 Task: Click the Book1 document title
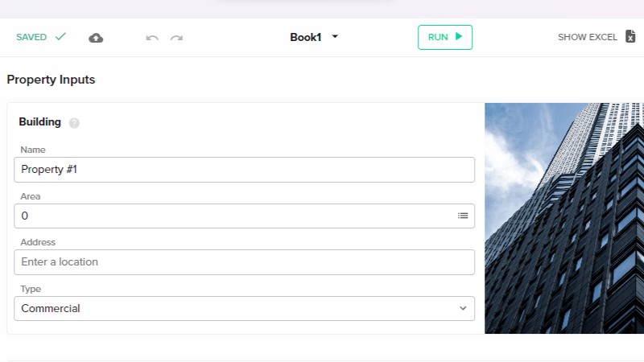(x=306, y=37)
